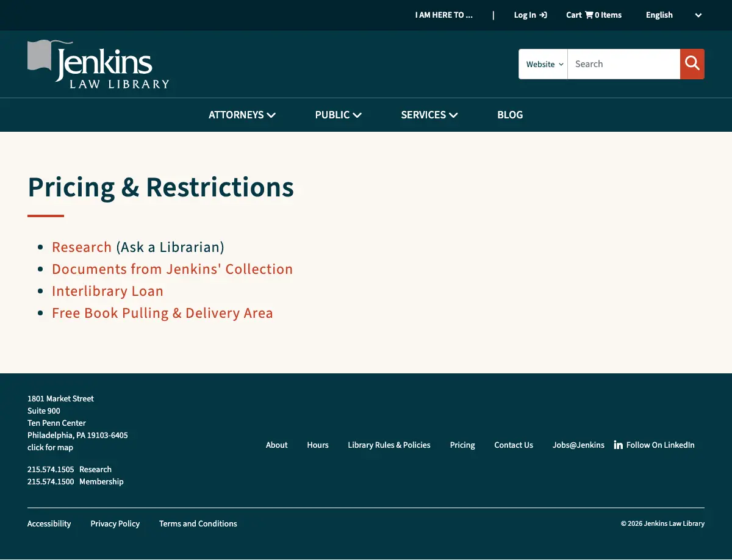The width and height of the screenshot is (732, 560).
Task: Click the Pricing & Restrictions heading
Action: click(x=161, y=187)
